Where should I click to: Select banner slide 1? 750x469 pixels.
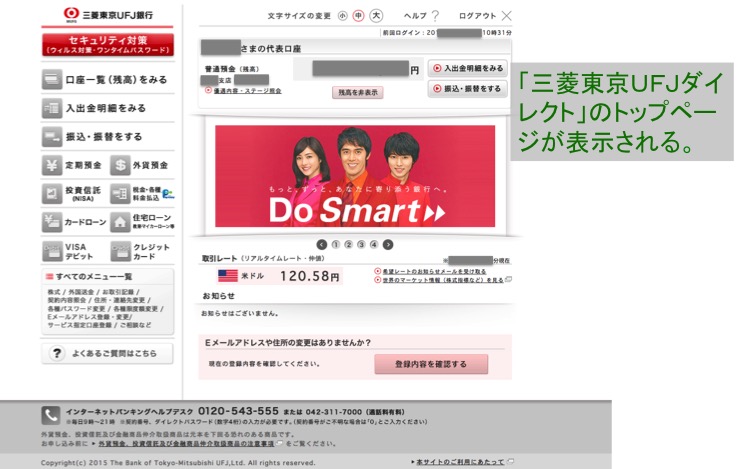click(x=336, y=245)
